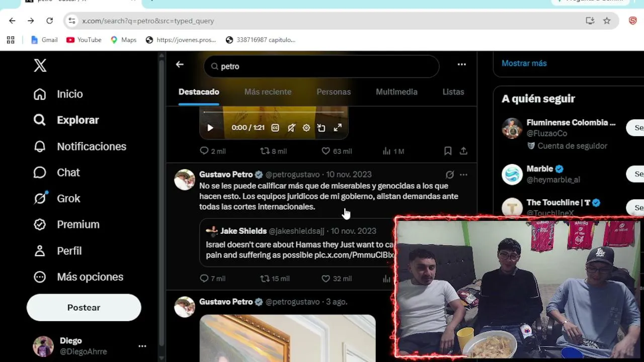Viewport: 644px width, 362px height.
Task: Share the video post
Action: [463, 151]
